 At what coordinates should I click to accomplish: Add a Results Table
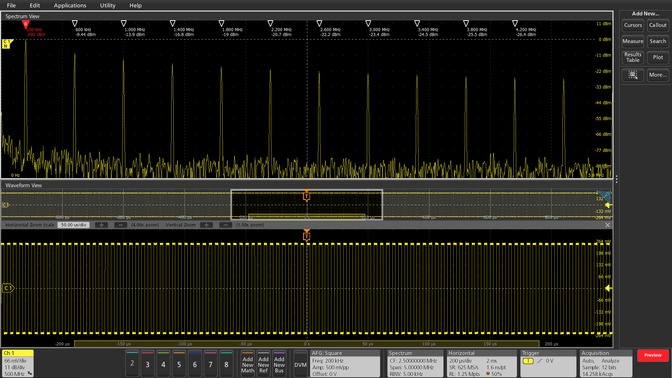pyautogui.click(x=633, y=57)
